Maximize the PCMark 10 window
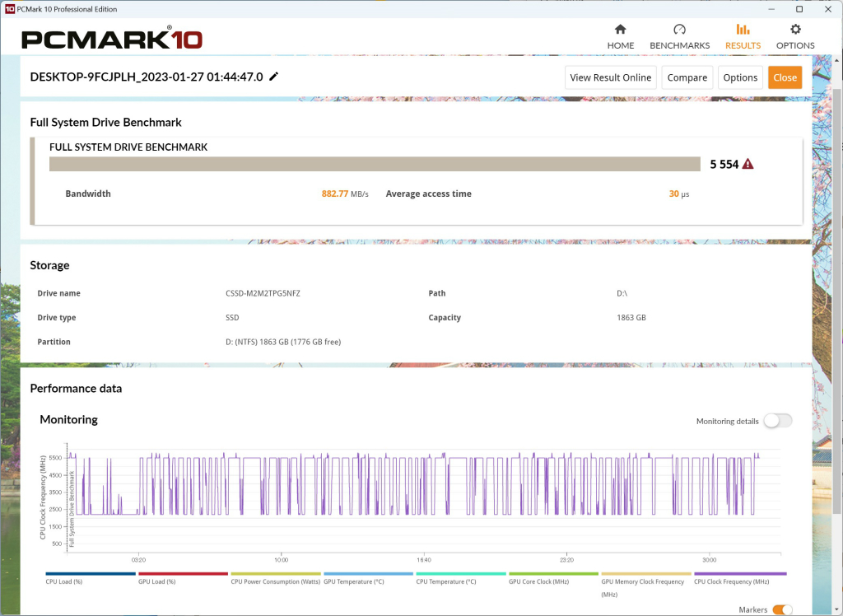843x616 pixels. (x=799, y=9)
